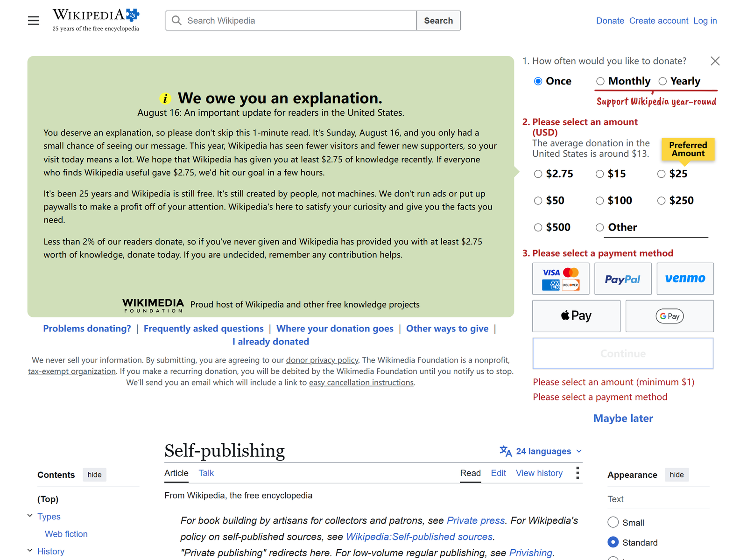The height and width of the screenshot is (560, 747).
Task: Open Problems donating? link
Action: [x=87, y=329]
